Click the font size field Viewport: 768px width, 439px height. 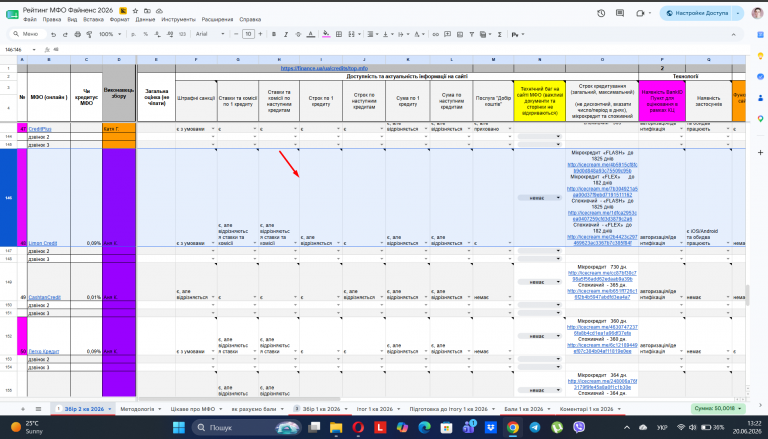point(248,34)
